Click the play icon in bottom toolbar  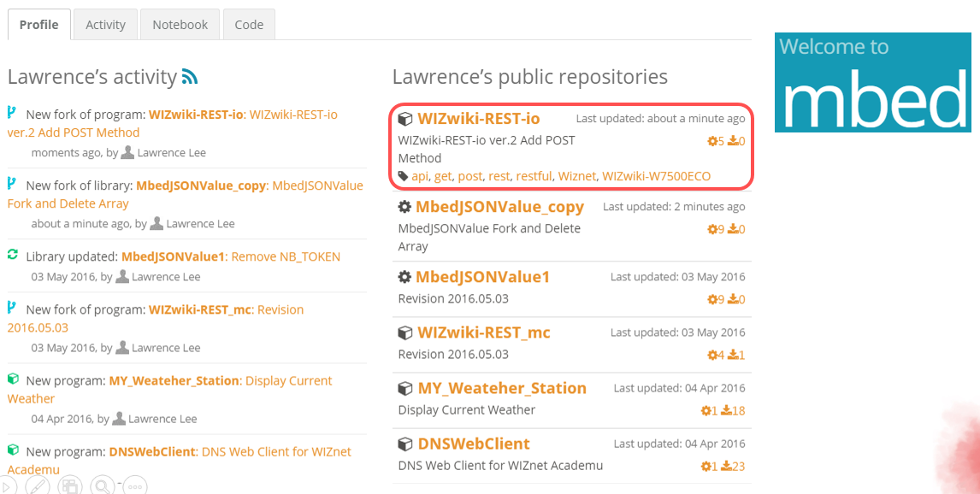[7, 486]
